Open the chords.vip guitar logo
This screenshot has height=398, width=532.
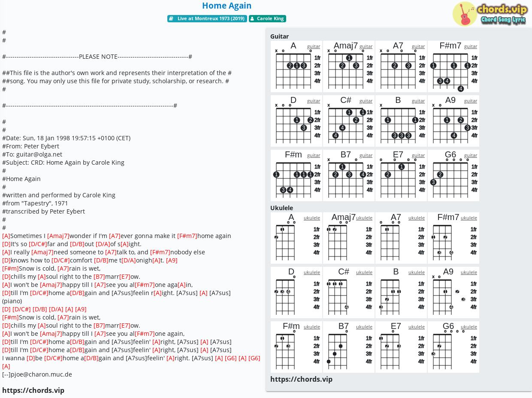pyautogui.click(x=490, y=14)
